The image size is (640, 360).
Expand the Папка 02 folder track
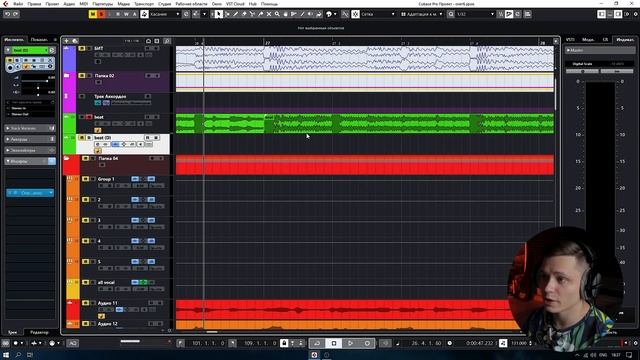[66, 76]
